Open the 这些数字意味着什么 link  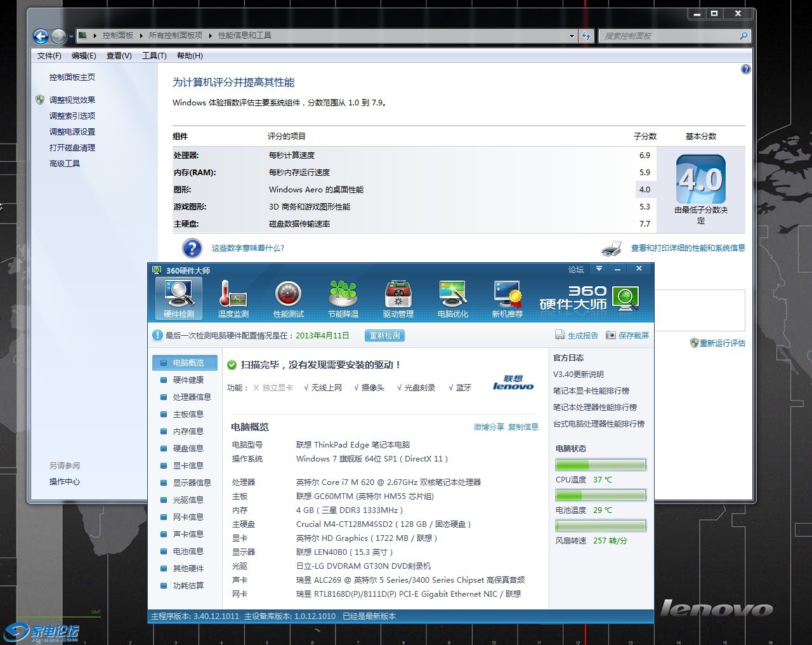[247, 248]
